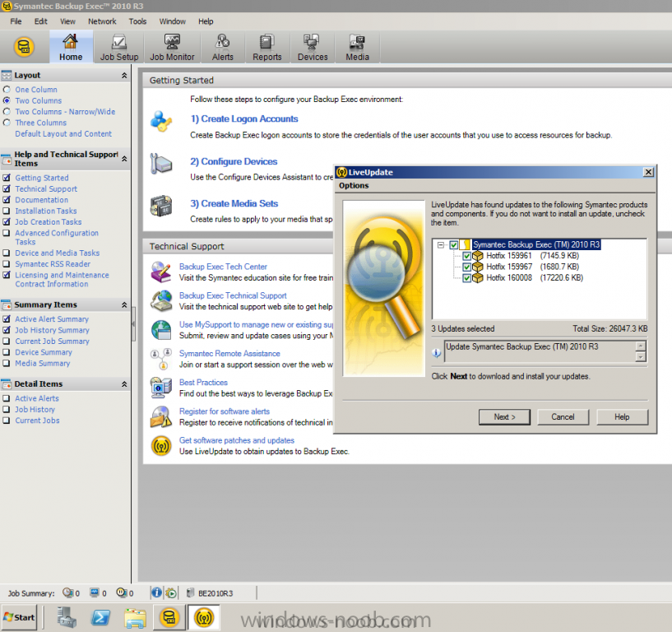Open the Devices view

313,47
